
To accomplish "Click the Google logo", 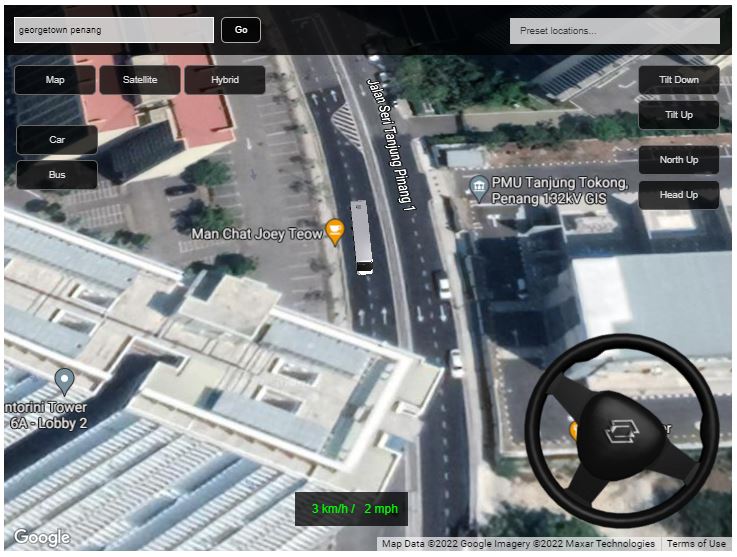I will pyautogui.click(x=42, y=537).
